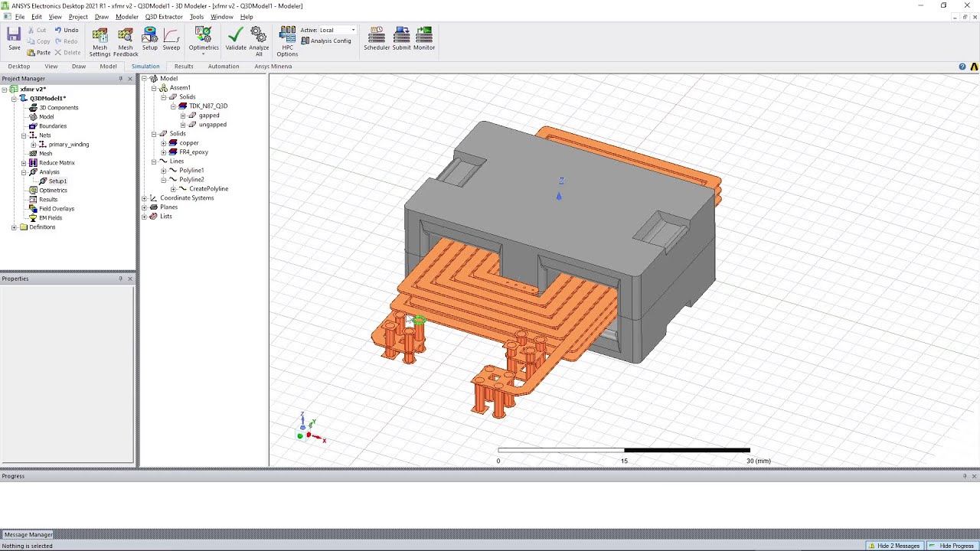
Task: Open Mesh Settings from the ribbon
Action: click(100, 42)
